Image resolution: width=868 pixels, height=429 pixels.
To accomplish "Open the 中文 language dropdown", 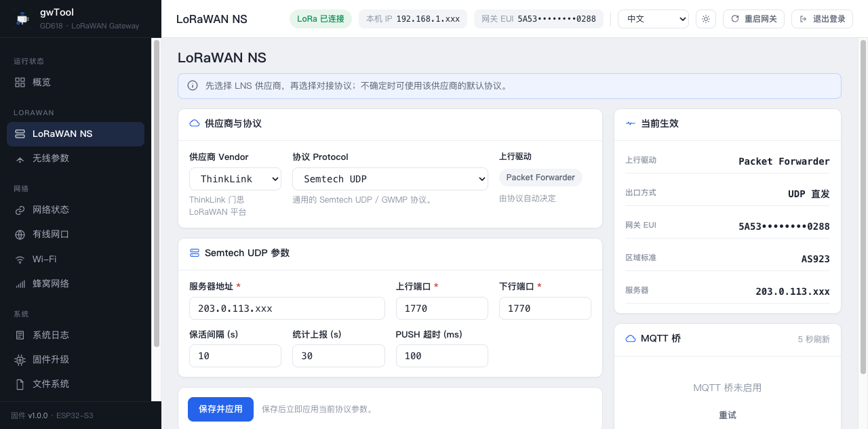I will [653, 19].
